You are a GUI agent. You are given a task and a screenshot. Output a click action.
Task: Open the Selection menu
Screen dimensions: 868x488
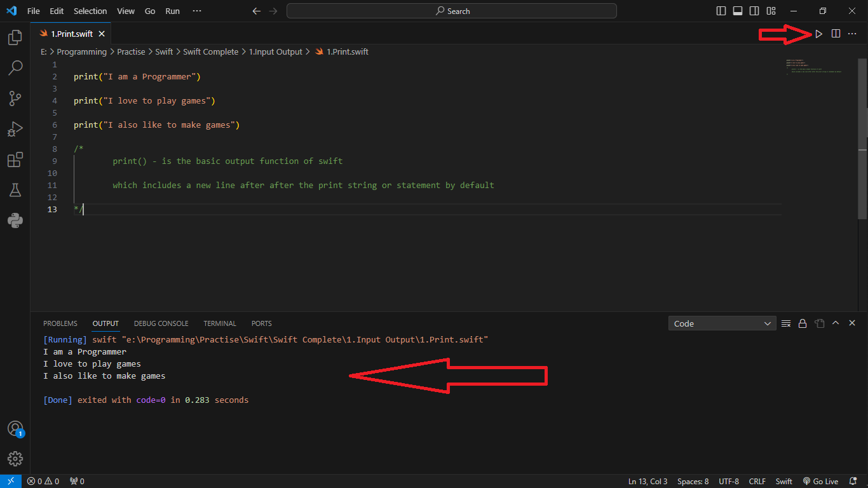coord(90,11)
